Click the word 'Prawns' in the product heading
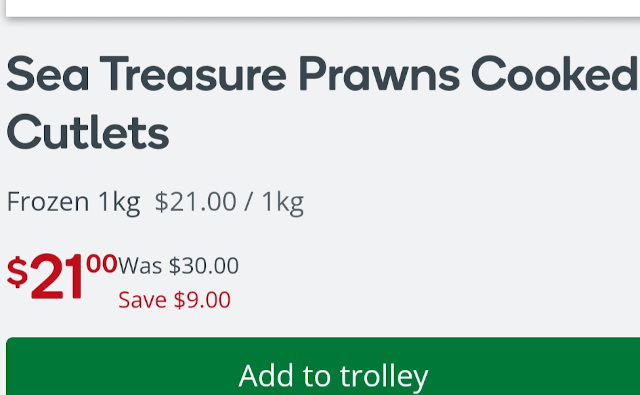640x395 pixels. pyautogui.click(x=380, y=74)
